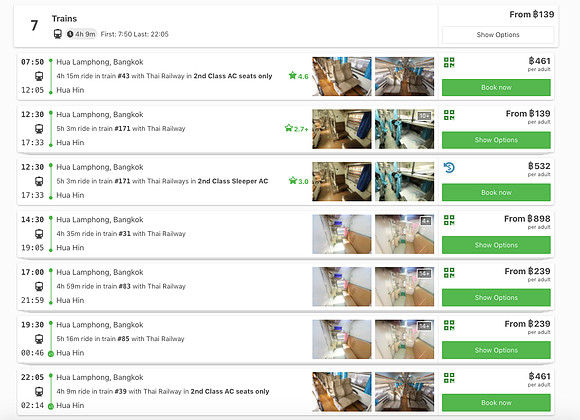Screen dimensions: 580x420
Task: Click the green star rating 2.7+
Action: (296, 128)
